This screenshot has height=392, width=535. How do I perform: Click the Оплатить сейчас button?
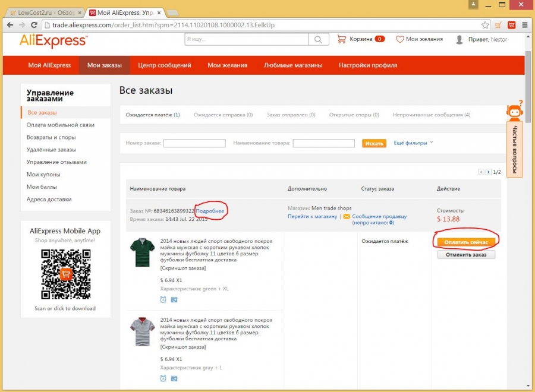[466, 242]
